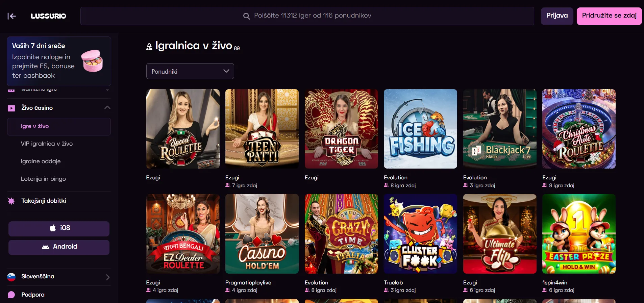Launch Speed Roulette game
The width and height of the screenshot is (644, 303).
pyautogui.click(x=183, y=129)
